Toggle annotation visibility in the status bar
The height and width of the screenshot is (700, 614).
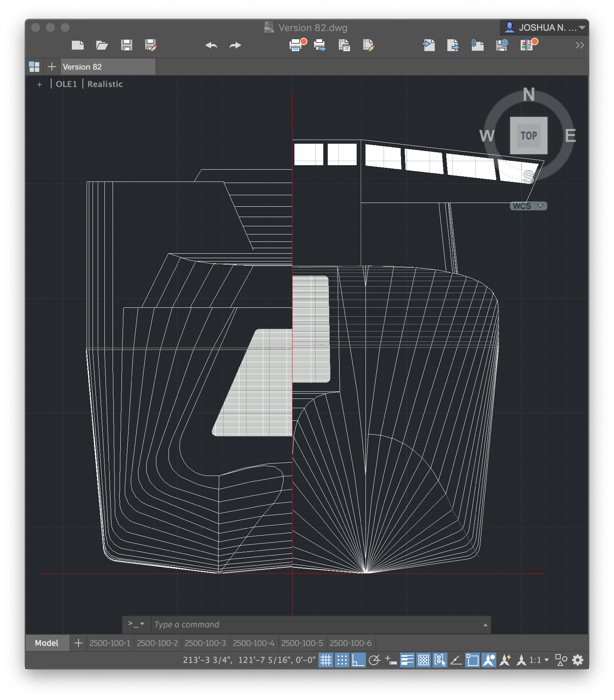tap(489, 660)
